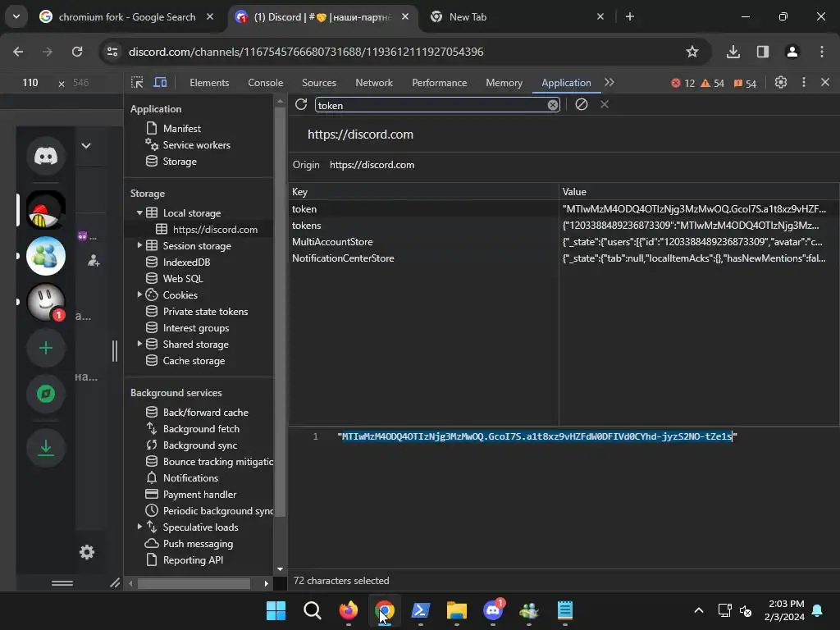Toggle the device toolbar icon

(x=160, y=83)
